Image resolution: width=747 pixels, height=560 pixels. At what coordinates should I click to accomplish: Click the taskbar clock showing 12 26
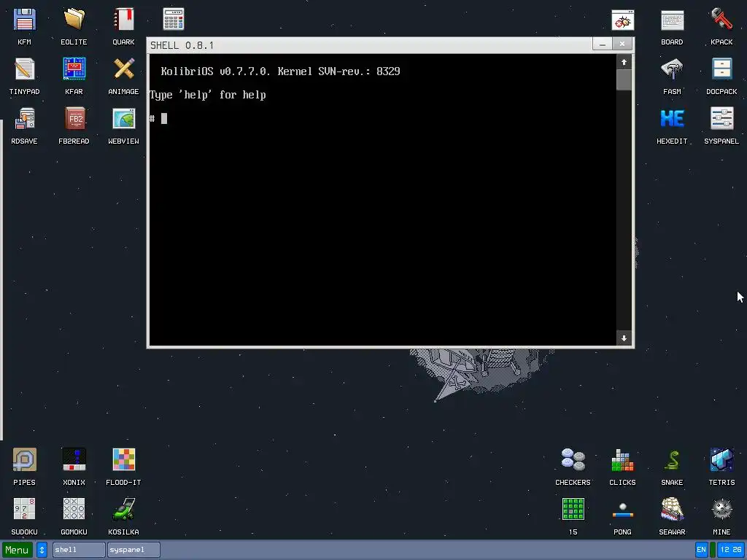tap(731, 550)
